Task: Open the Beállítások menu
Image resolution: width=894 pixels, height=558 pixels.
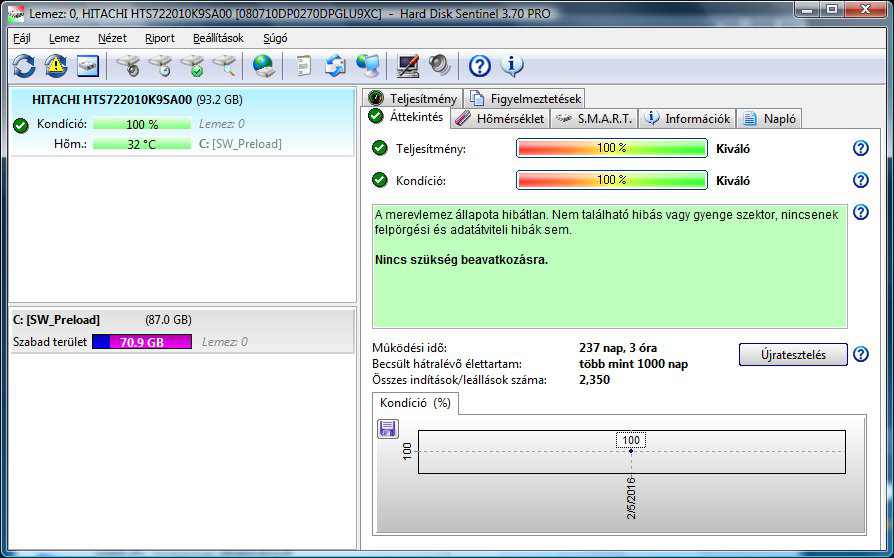Action: 218,38
